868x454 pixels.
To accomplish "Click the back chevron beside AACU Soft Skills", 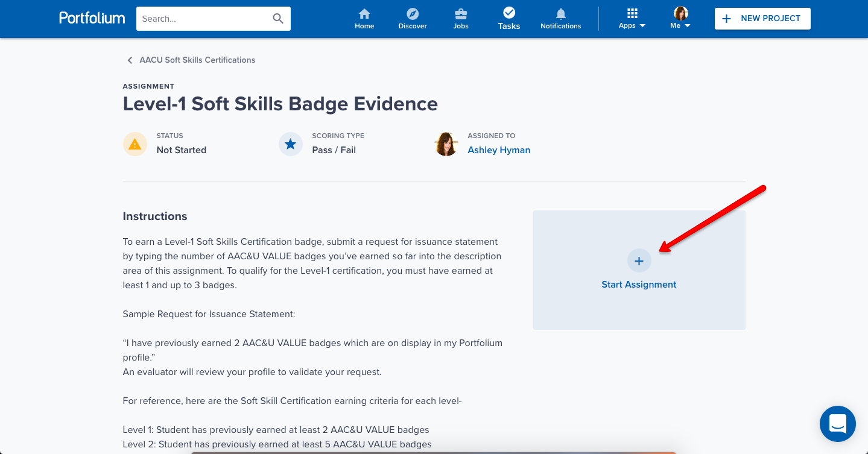I will (x=130, y=60).
